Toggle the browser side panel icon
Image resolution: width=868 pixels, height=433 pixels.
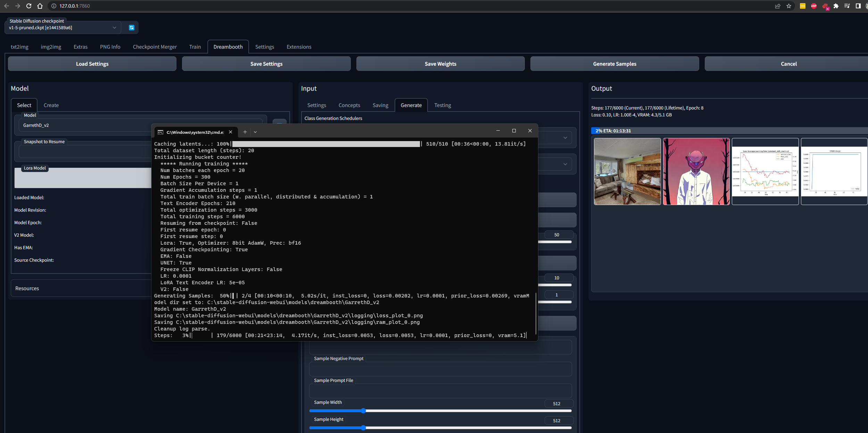coord(858,6)
